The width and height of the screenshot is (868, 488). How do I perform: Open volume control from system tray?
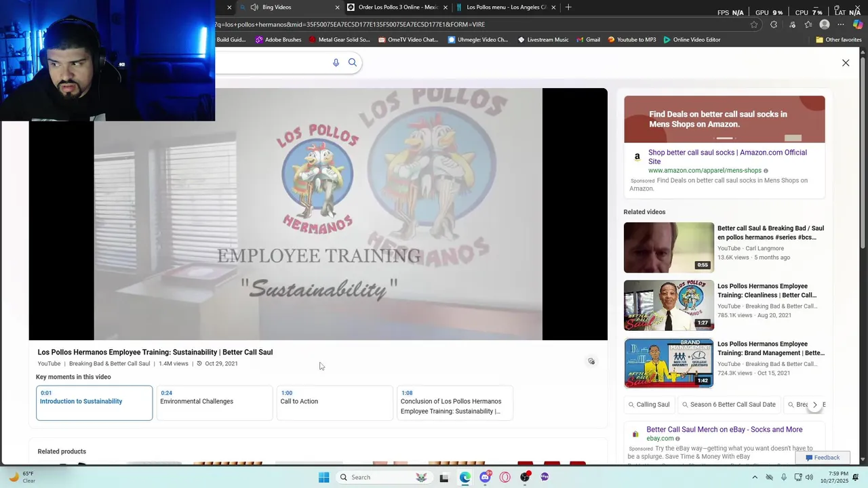810,477
